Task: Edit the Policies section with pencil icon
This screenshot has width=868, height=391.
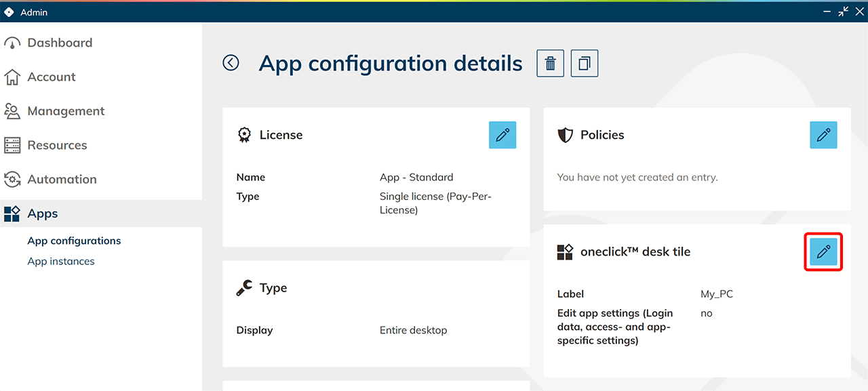Action: point(823,135)
